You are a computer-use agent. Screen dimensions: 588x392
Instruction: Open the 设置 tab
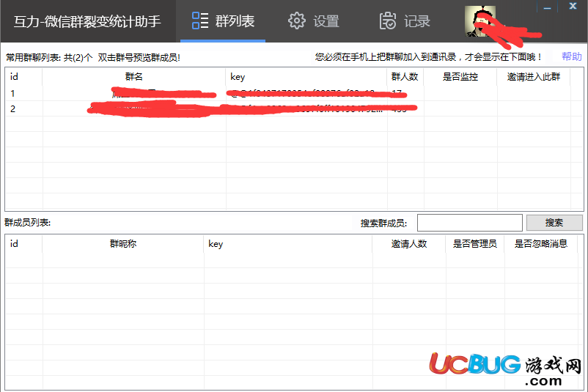tap(314, 21)
